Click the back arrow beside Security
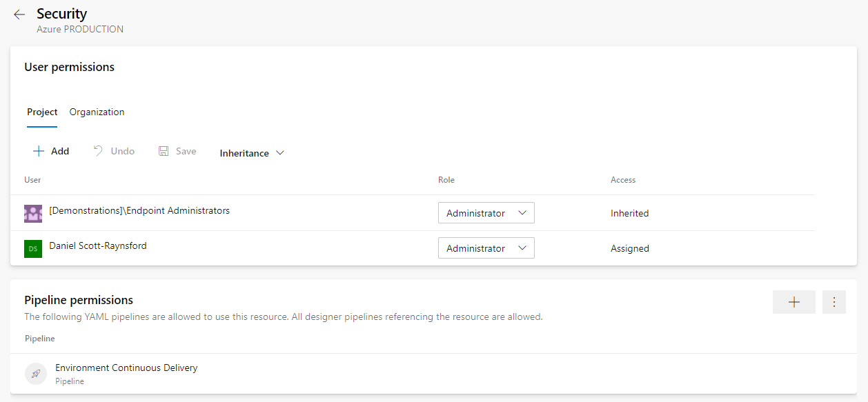The width and height of the screenshot is (868, 402). pos(19,14)
